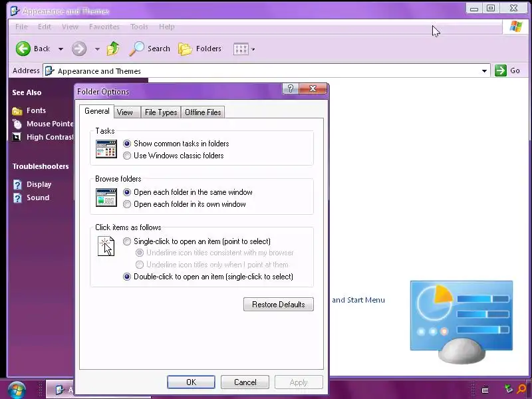Click the Folder Options title bar
Image resolution: width=532 pixels, height=399 pixels.
178,92
